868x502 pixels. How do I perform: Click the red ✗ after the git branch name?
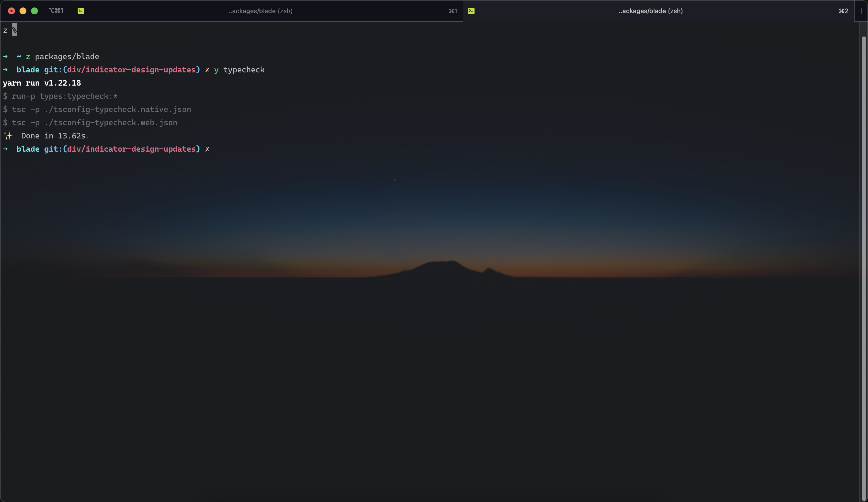(207, 70)
